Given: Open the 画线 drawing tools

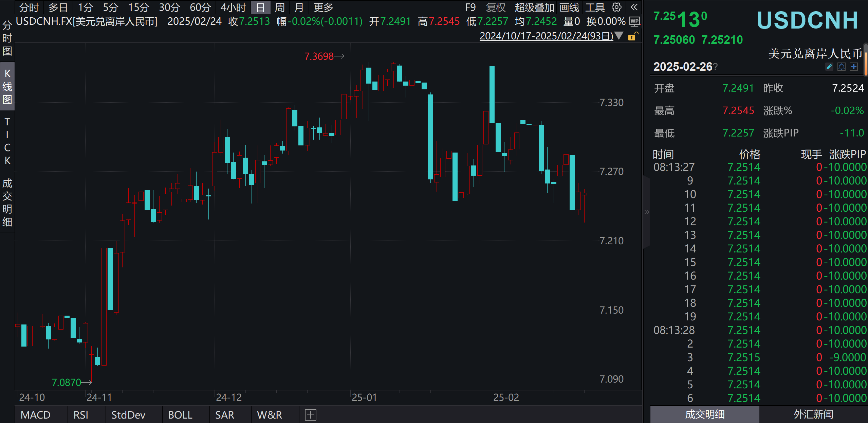Looking at the screenshot, I should (x=569, y=7).
